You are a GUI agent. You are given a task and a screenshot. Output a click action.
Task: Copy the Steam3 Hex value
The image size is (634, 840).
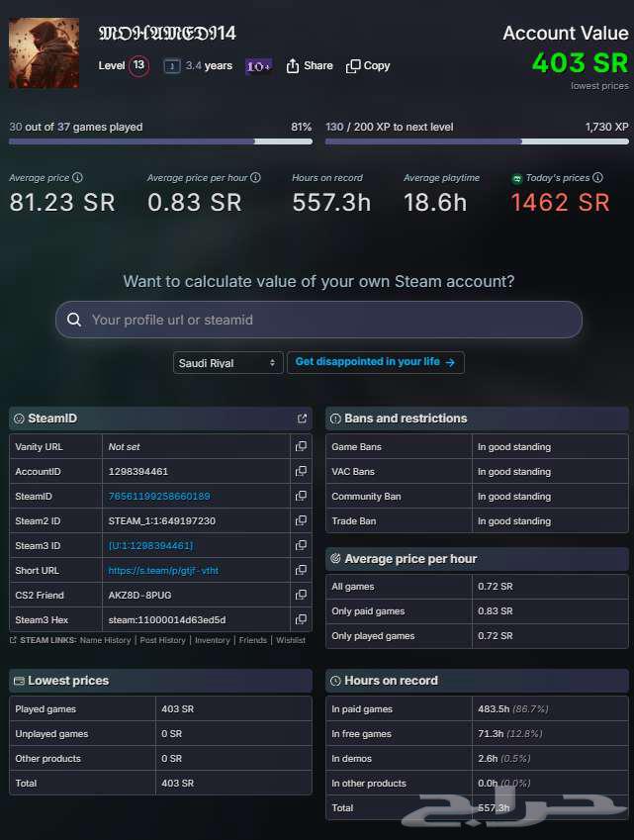point(301,620)
